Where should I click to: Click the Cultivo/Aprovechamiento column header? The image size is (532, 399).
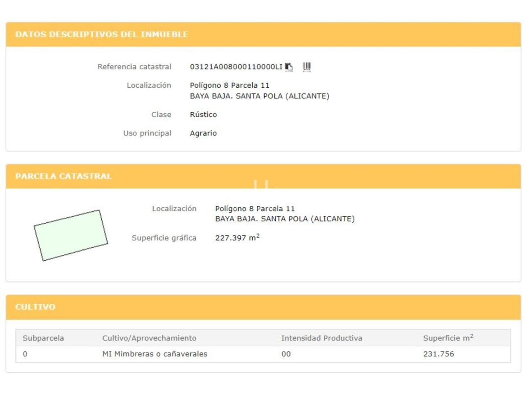coord(149,338)
